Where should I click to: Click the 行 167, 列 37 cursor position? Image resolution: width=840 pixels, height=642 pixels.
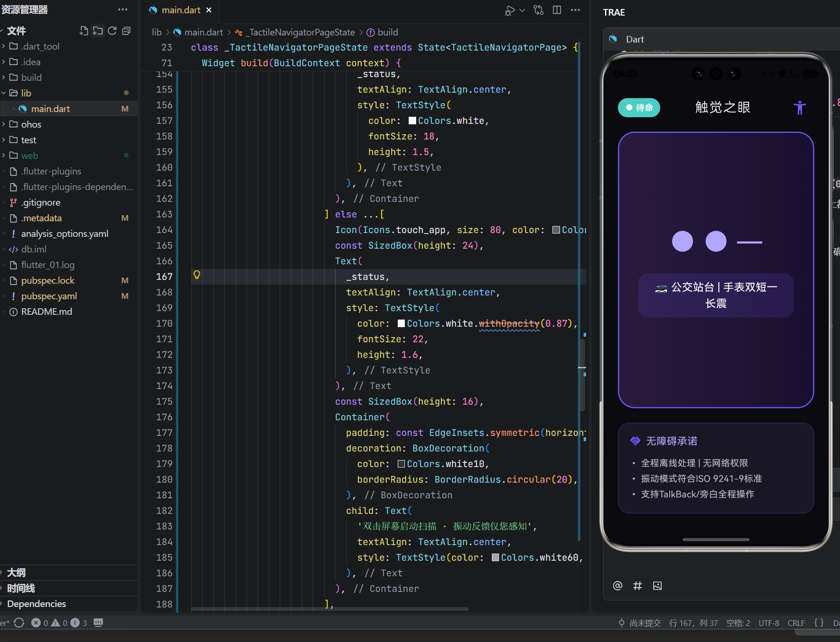point(693,623)
